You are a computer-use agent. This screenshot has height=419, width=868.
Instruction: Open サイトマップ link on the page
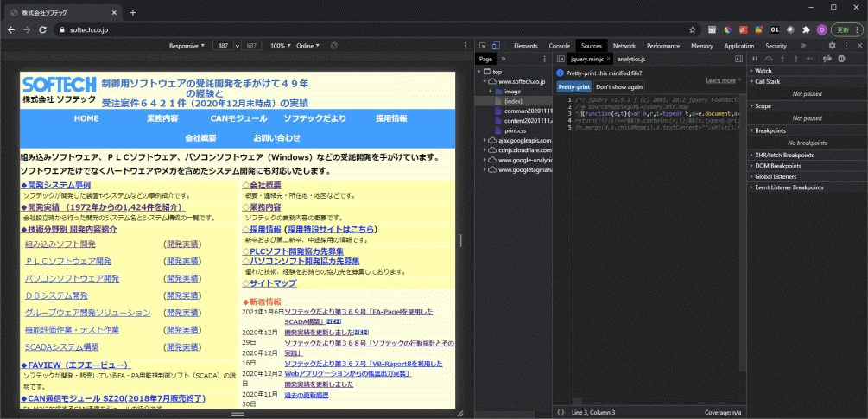point(273,283)
